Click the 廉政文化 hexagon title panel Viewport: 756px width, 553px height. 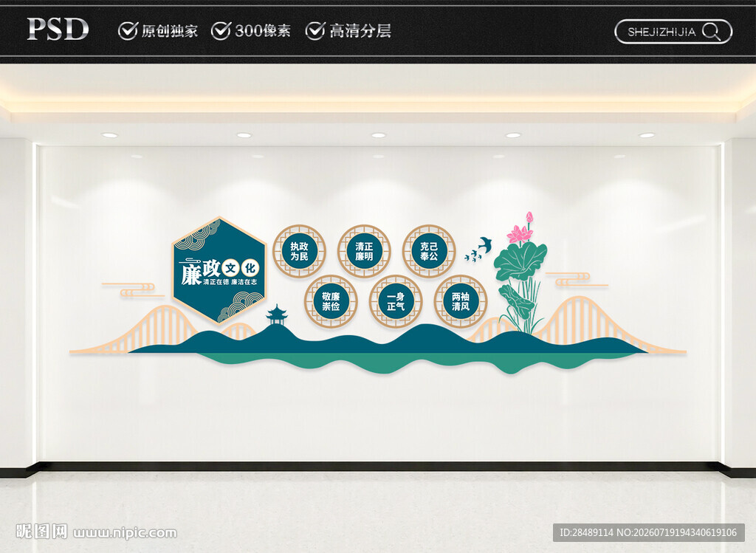coord(219,270)
